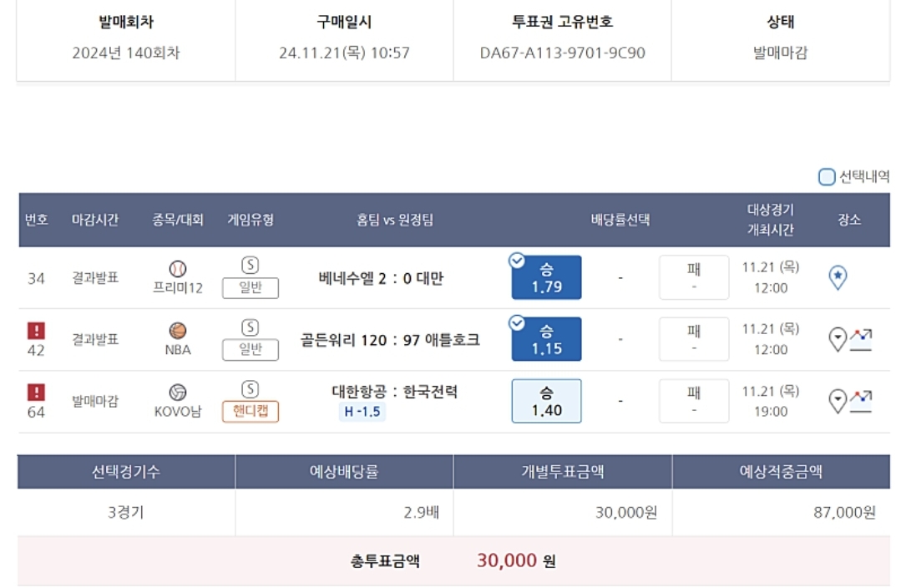
Task: View the odds trend chart for match 64
Action: [861, 402]
